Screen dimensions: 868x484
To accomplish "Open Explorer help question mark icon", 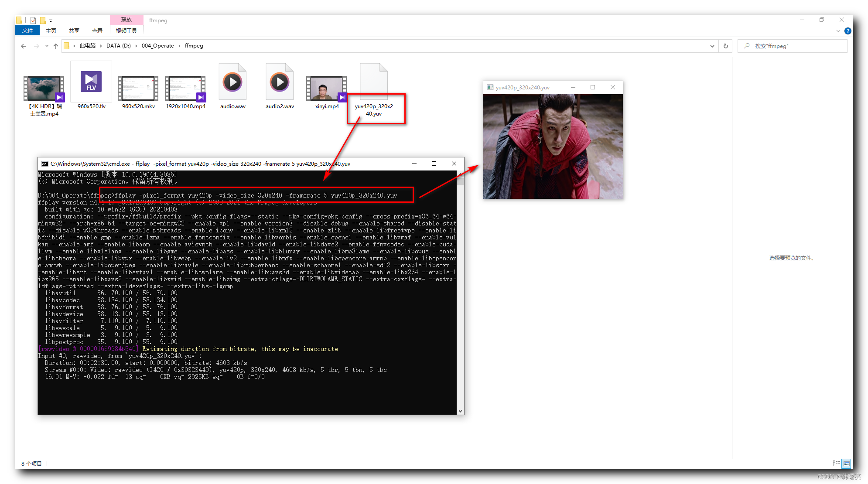I will 847,31.
